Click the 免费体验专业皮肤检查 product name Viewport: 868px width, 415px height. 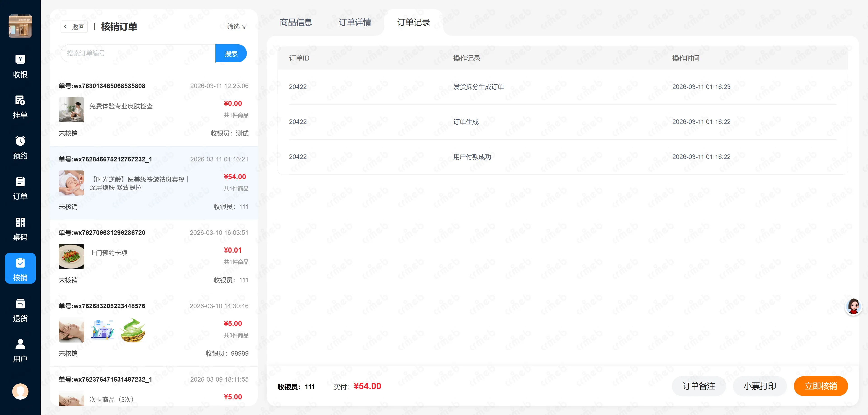point(121,106)
